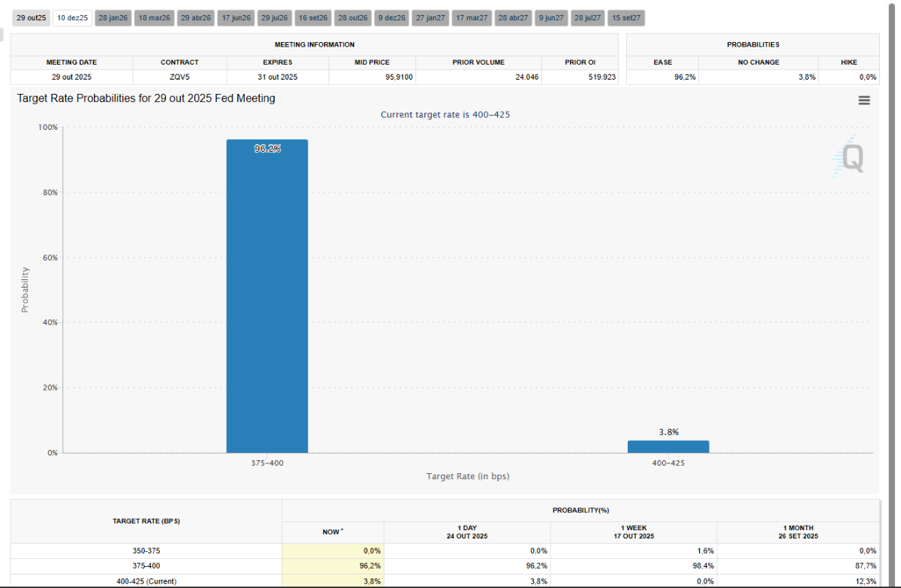This screenshot has width=901, height=588.
Task: Switch to the 10 dez25 meeting tab
Action: tap(73, 18)
